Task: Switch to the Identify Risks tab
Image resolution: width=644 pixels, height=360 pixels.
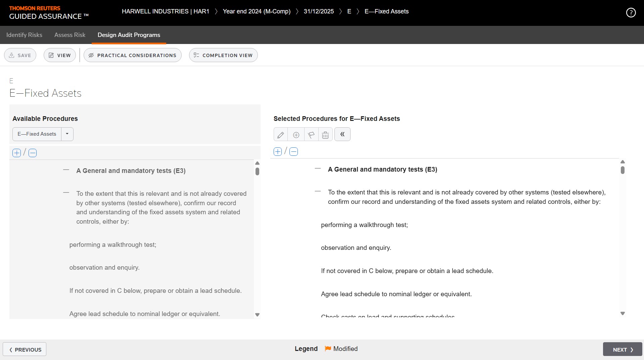Action: pyautogui.click(x=24, y=35)
